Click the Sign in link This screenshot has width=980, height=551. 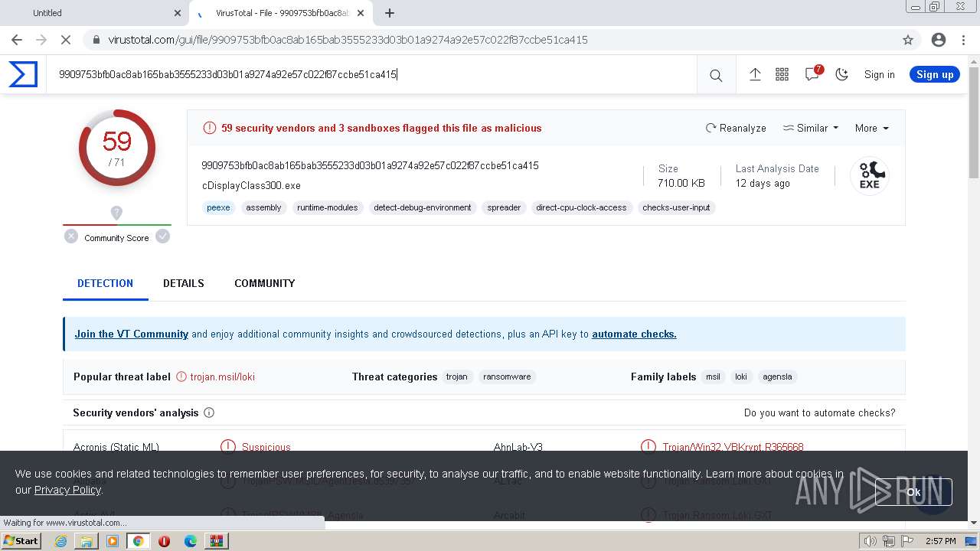click(x=879, y=74)
